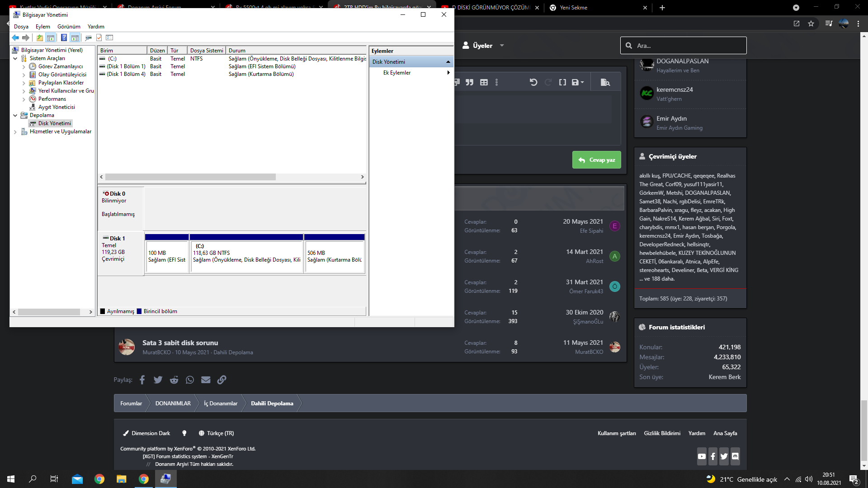Click preview icon in reply editor
This screenshot has height=488, width=868.
605,82
